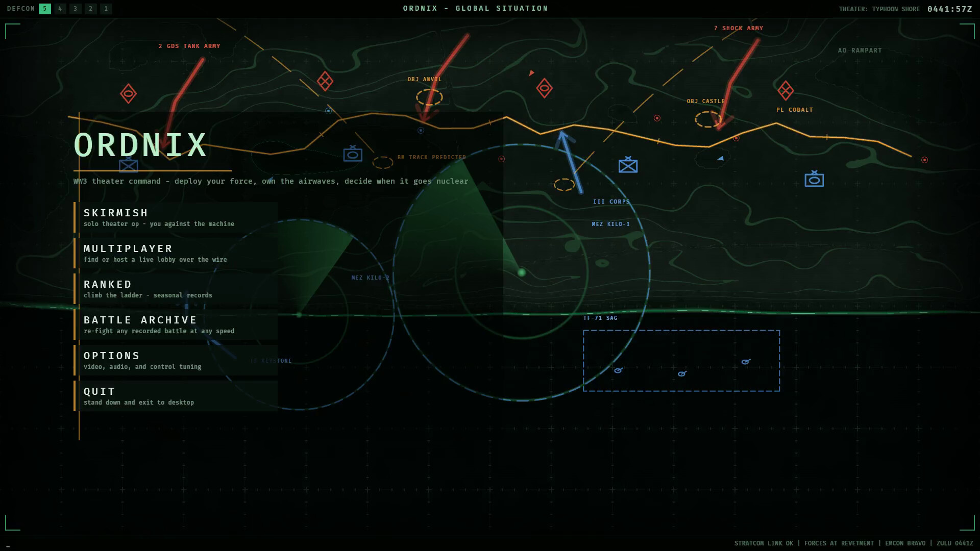Click the small blue triangle contact marker
Image resolution: width=980 pixels, height=551 pixels.
(720, 158)
